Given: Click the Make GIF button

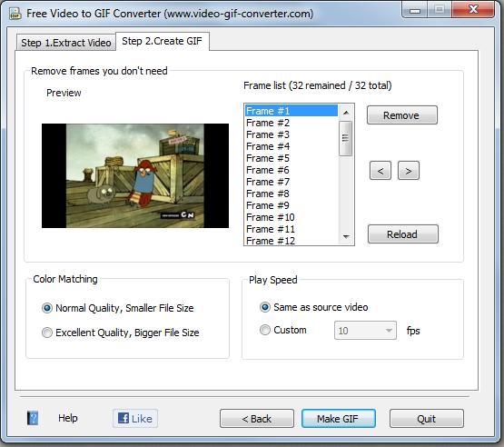Looking at the screenshot, I should (339, 418).
